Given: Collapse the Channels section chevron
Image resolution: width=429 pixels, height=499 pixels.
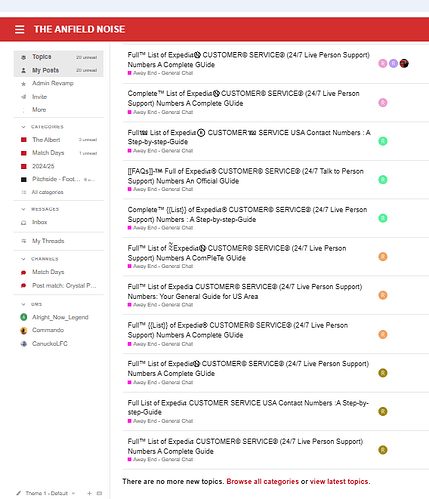Looking at the screenshot, I should [x=23, y=259].
